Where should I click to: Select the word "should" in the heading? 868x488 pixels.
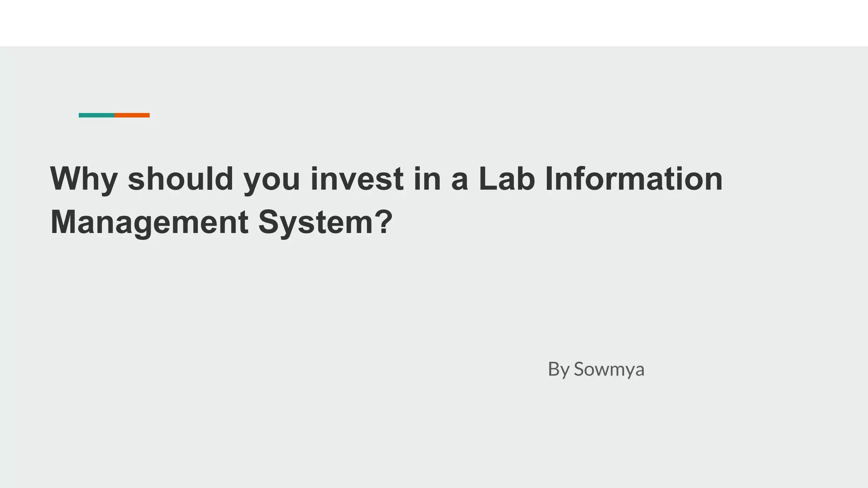click(x=181, y=178)
